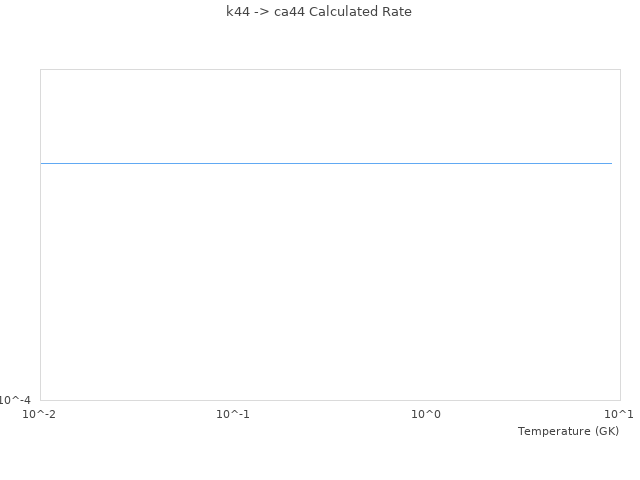Click the right end of the rate line
The height and width of the screenshot is (480, 640).
[x=611, y=163]
